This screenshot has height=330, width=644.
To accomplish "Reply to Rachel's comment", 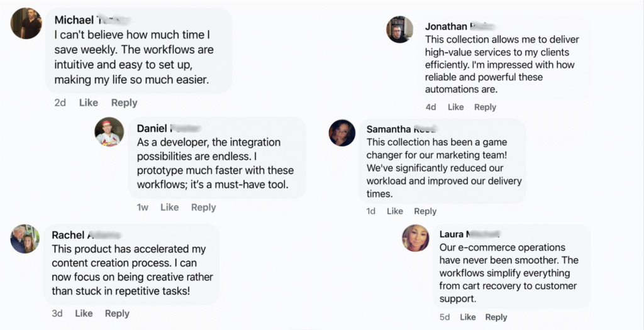I will (x=117, y=313).
